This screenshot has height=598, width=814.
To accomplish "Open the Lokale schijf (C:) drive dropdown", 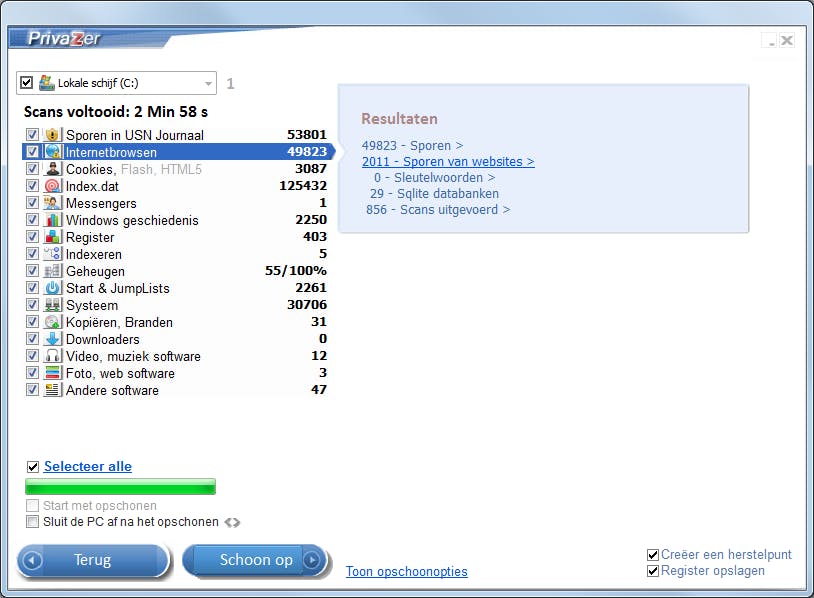I will pyautogui.click(x=208, y=83).
